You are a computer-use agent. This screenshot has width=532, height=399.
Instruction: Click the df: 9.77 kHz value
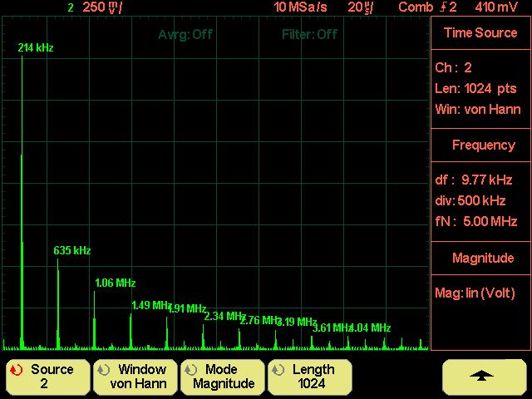click(474, 180)
